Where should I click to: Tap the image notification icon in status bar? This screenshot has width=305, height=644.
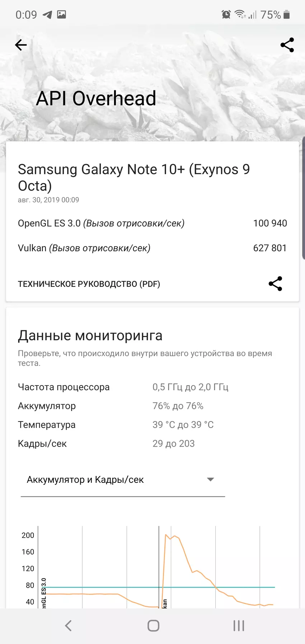pyautogui.click(x=62, y=15)
